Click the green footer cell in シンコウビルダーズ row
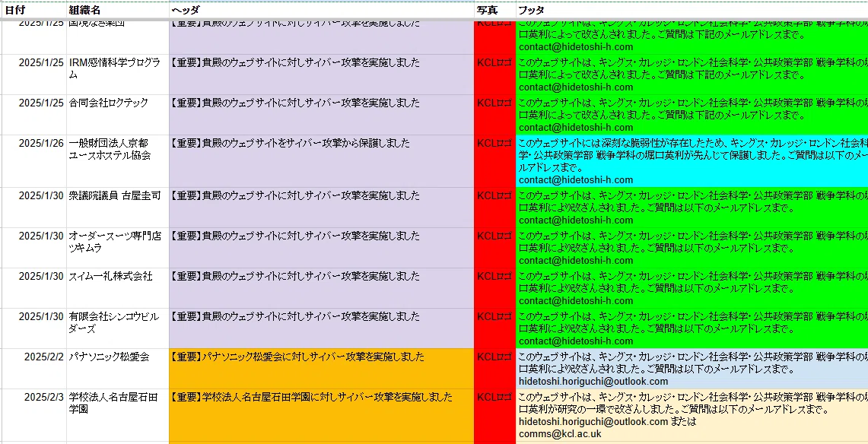This screenshot has height=444, width=868. click(x=692, y=329)
